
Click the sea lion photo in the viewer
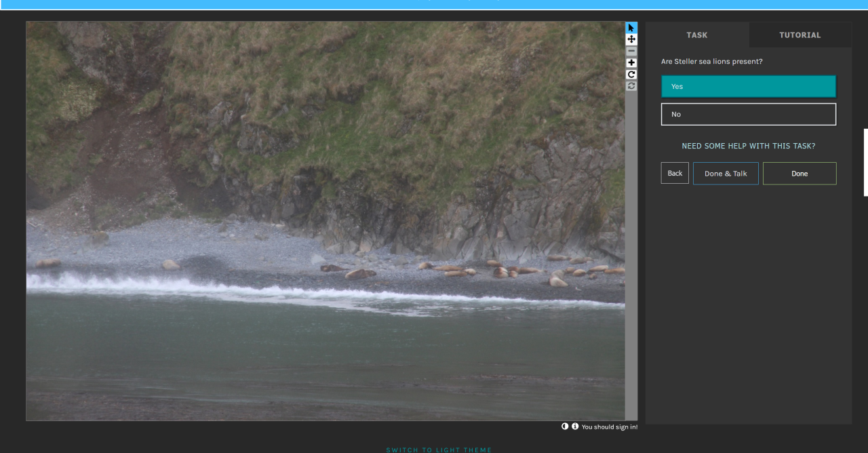tap(325, 221)
